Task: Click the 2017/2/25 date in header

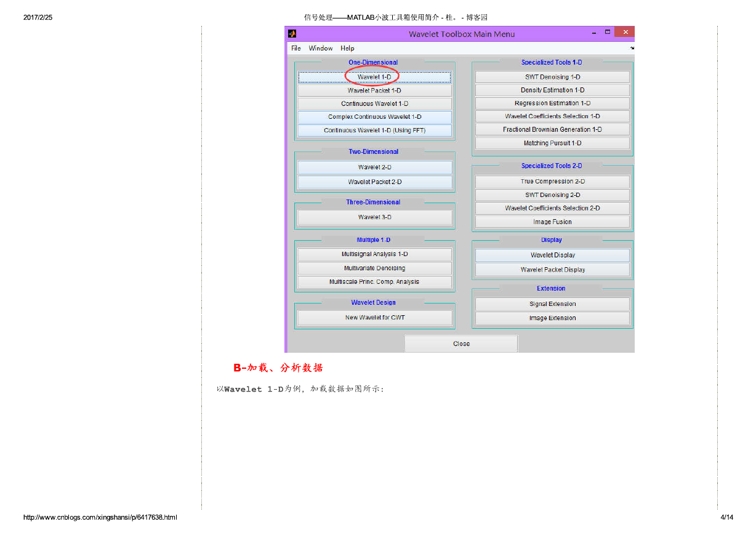Action: point(38,17)
